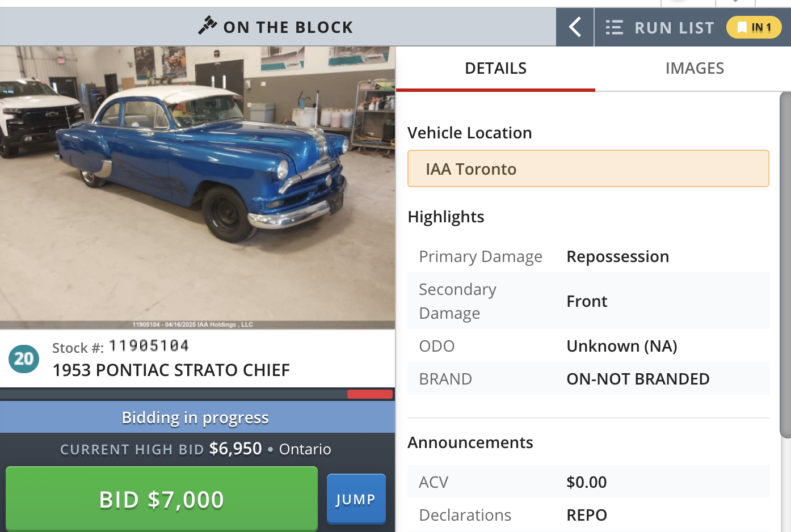Screen dimensions: 791x532
Task: Select the Repossession primary damage value
Action: point(617,256)
